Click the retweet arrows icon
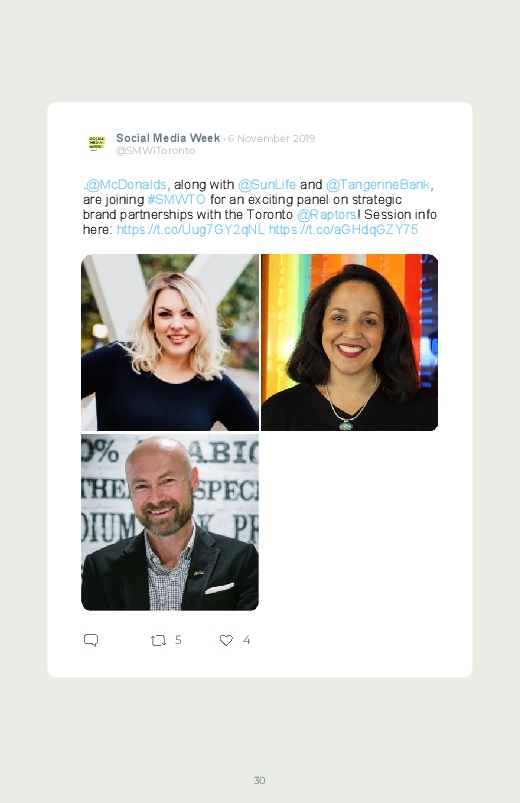This screenshot has height=803, width=520. click(158, 640)
